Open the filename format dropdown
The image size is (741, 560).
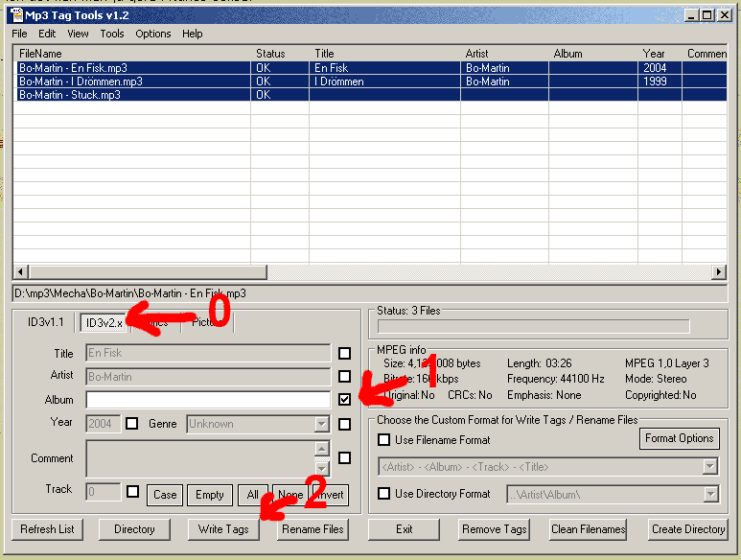click(x=709, y=467)
